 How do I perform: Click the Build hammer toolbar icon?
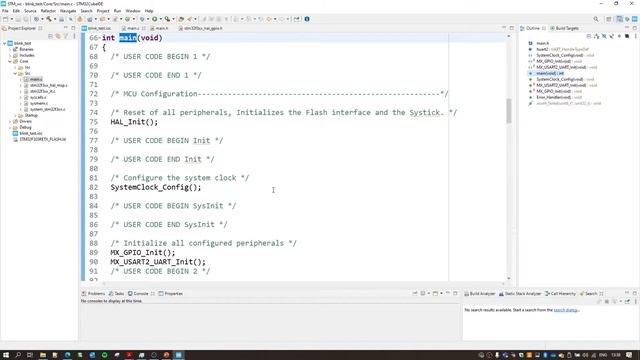(49, 19)
